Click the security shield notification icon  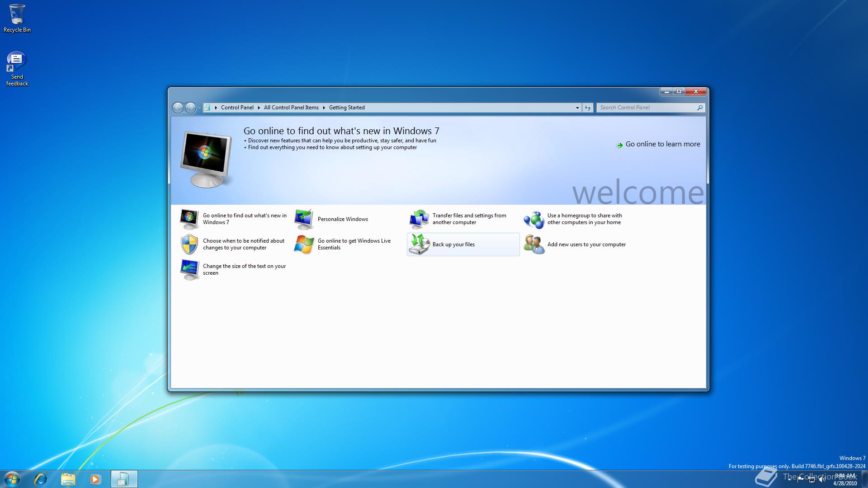tap(189, 244)
